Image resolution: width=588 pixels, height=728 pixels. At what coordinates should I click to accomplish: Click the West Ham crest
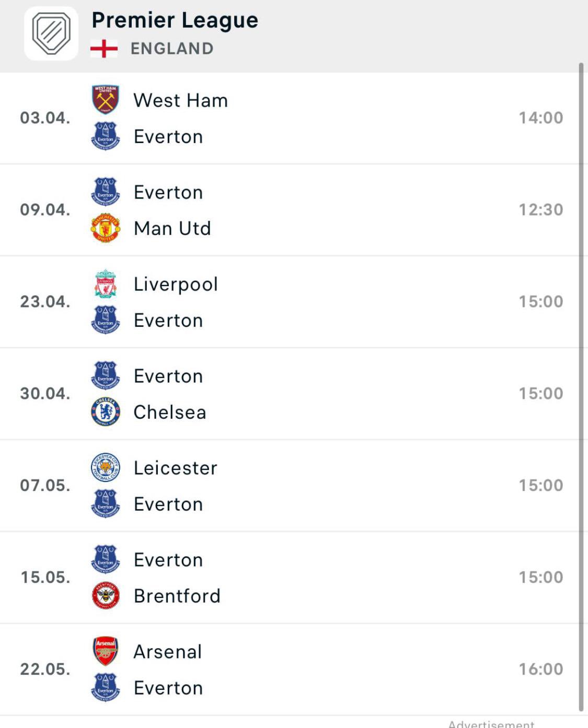(106, 99)
